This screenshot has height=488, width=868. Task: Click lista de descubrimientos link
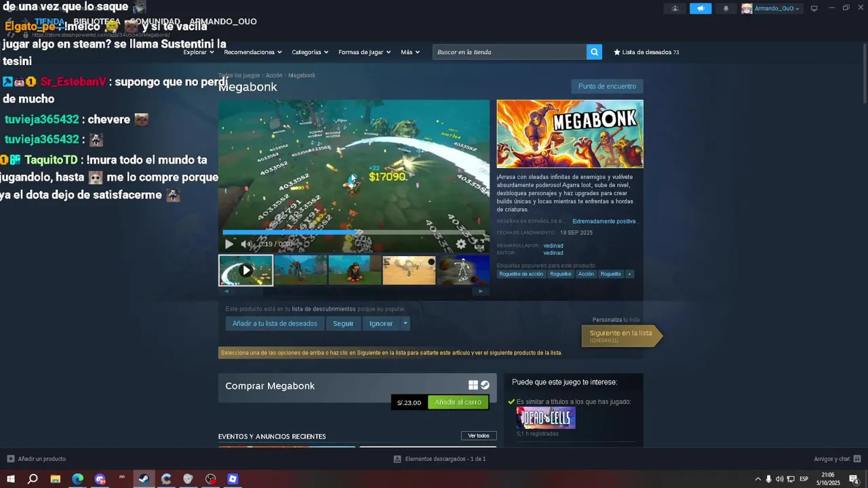click(323, 309)
